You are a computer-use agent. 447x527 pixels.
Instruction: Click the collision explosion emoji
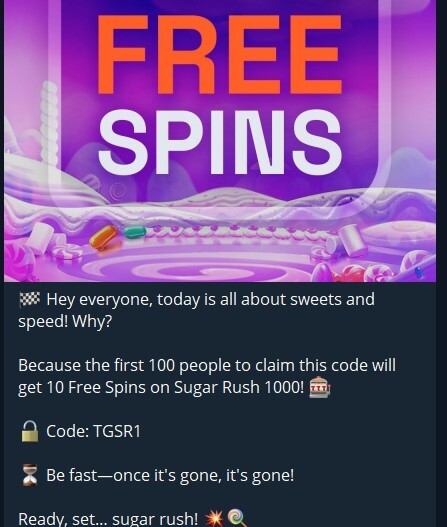214,518
